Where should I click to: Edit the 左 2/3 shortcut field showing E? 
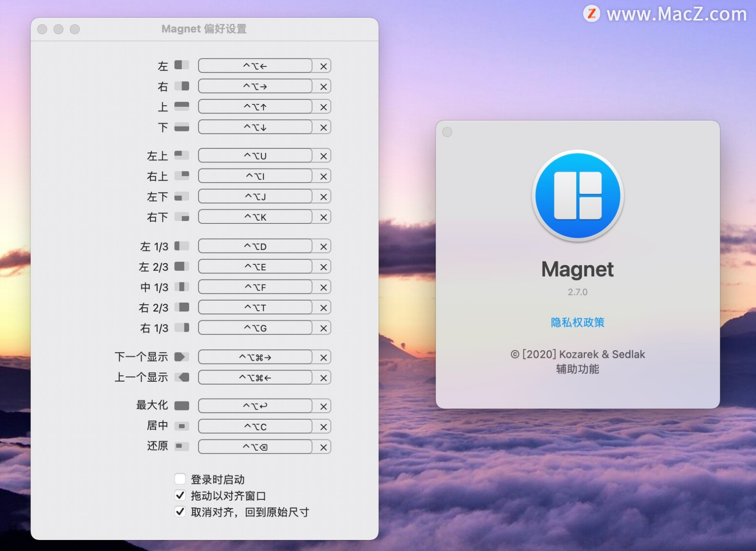coord(255,266)
